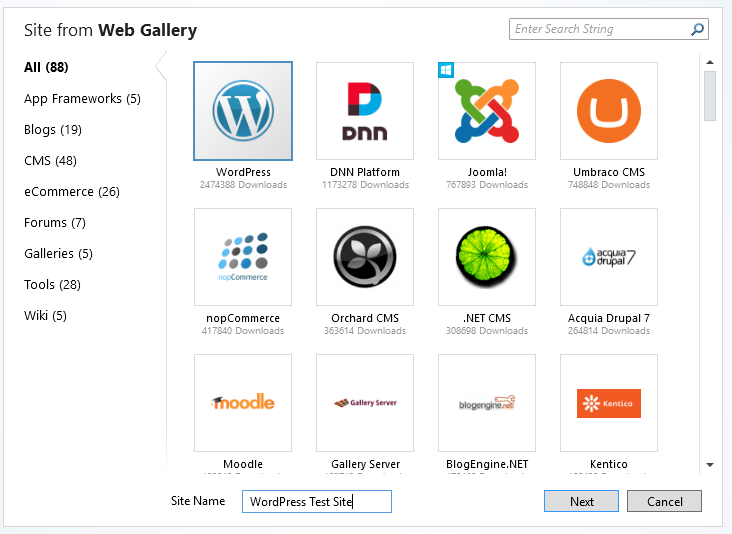Switch to the Tools (28) category
This screenshot has height=534, width=732.
coord(52,285)
